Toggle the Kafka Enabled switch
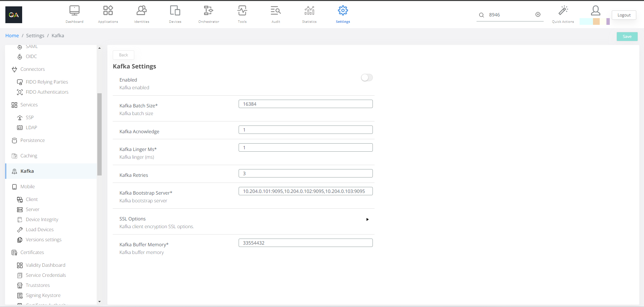The image size is (644, 307). (x=366, y=78)
